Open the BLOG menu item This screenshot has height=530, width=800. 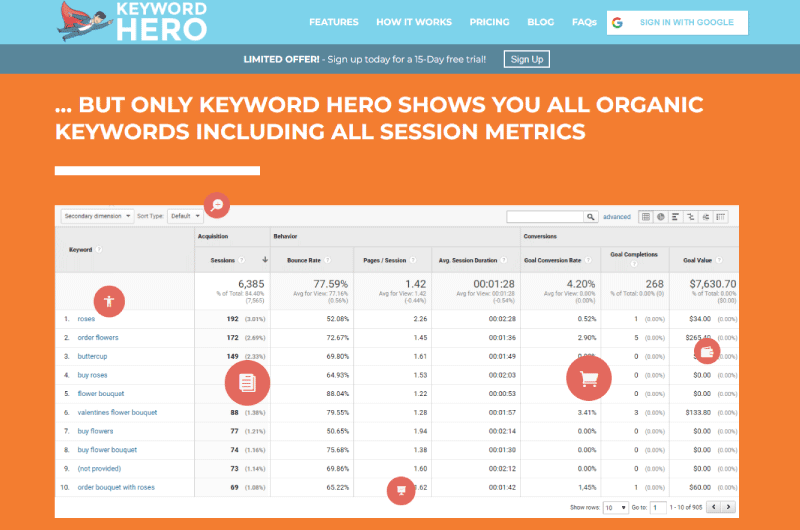[x=540, y=22]
